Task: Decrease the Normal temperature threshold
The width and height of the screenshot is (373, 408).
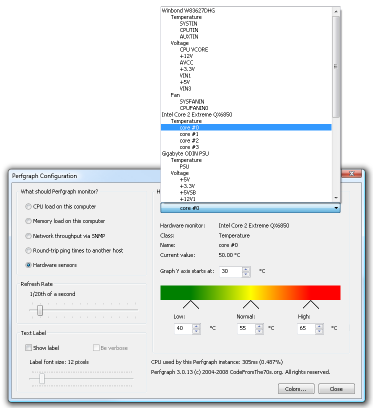Action: [259, 331]
